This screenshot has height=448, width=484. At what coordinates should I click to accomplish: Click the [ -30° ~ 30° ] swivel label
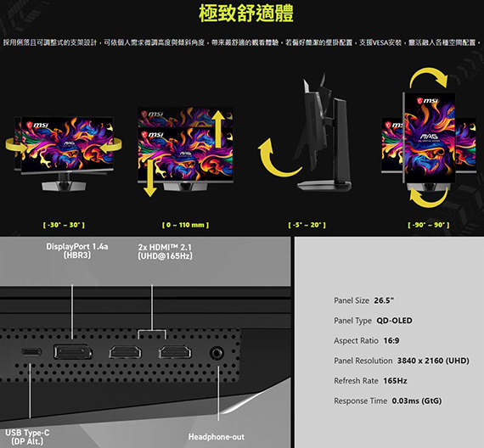coord(64,225)
